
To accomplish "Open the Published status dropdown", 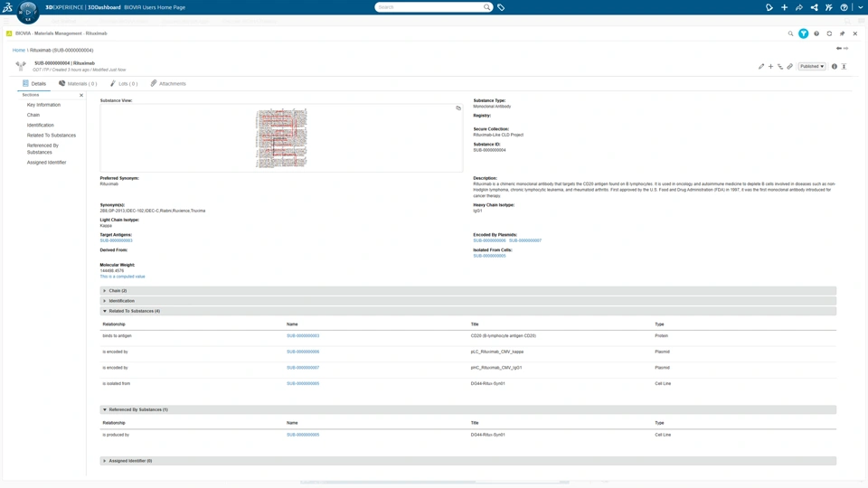I will coord(812,66).
